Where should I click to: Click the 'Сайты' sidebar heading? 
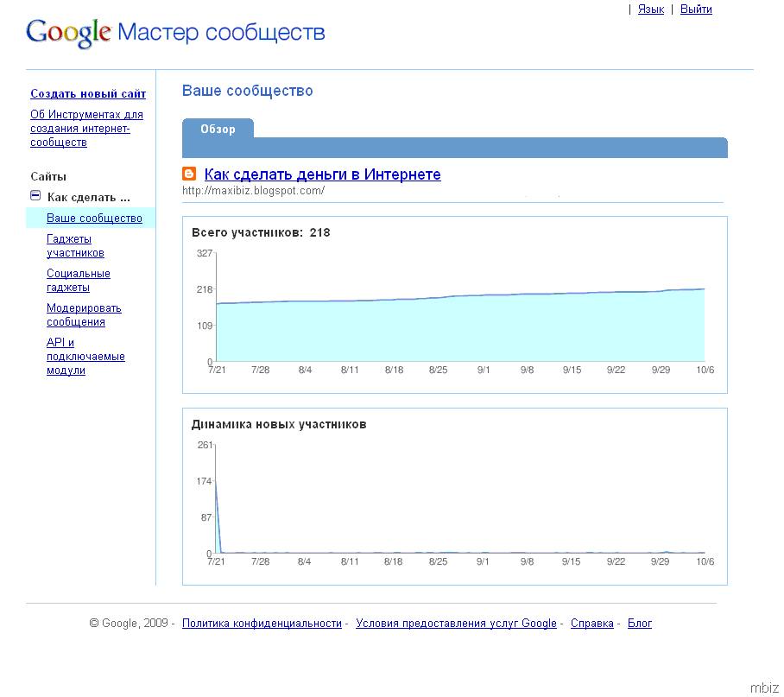[x=48, y=176]
